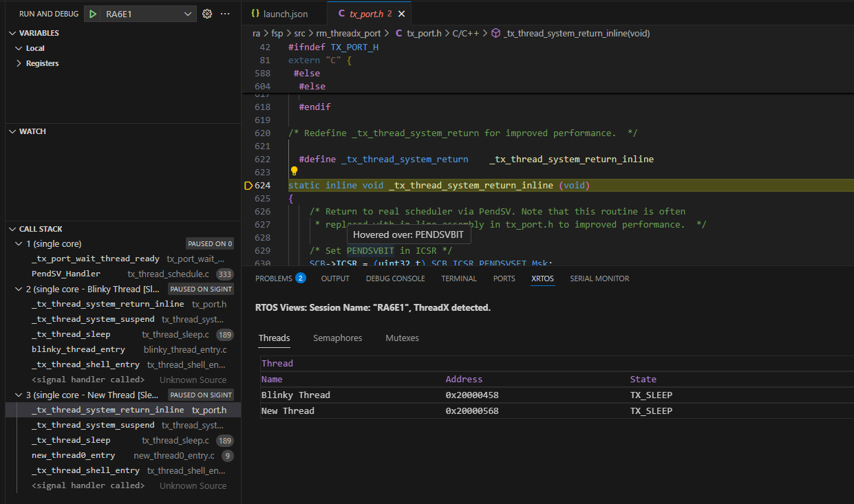Click the 'ra' breadcrumb segment

(x=257, y=33)
